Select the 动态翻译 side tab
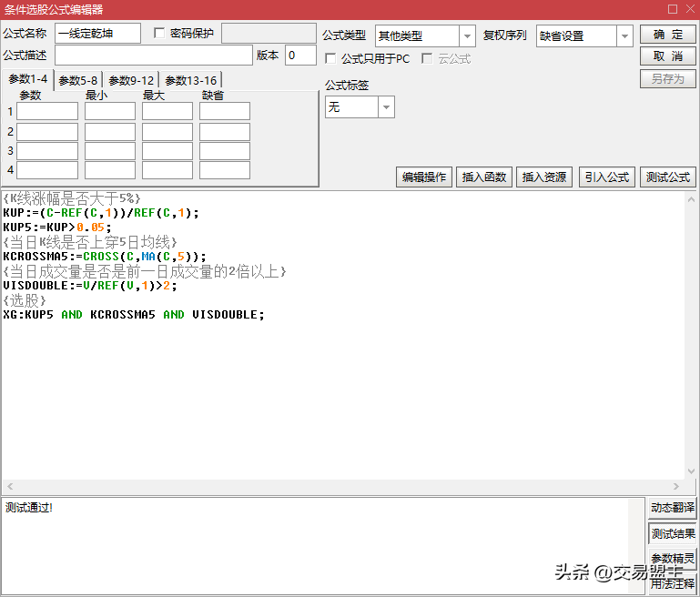700x597 pixels. [x=673, y=508]
